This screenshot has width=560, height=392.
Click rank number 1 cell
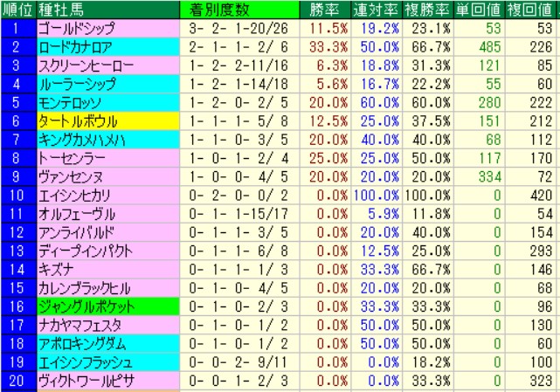tap(17, 28)
